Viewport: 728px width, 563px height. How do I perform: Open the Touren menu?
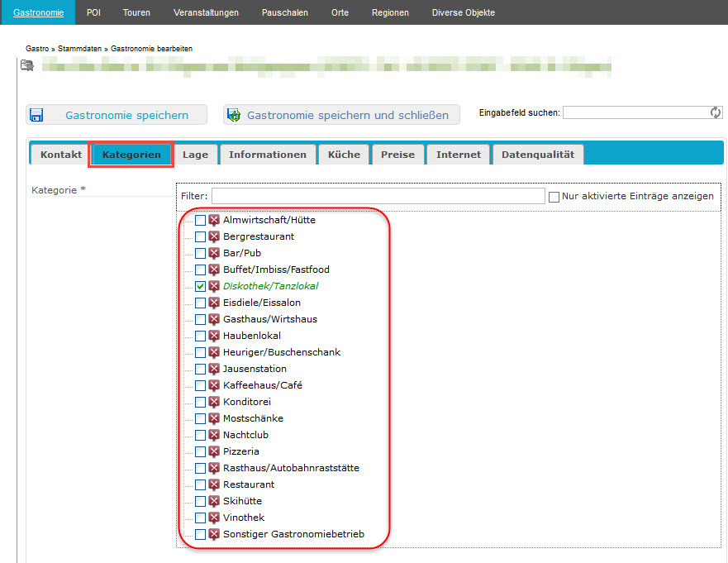click(x=136, y=12)
